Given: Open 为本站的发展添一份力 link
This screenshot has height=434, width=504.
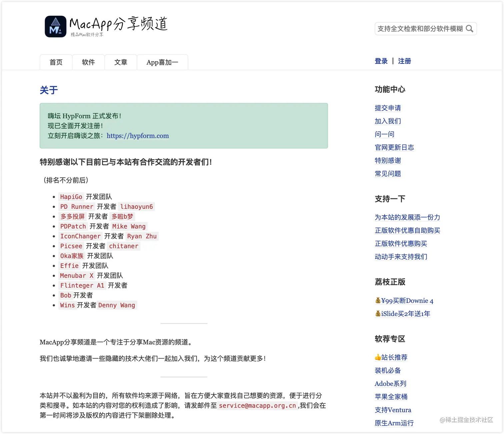Looking at the screenshot, I should 407,217.
